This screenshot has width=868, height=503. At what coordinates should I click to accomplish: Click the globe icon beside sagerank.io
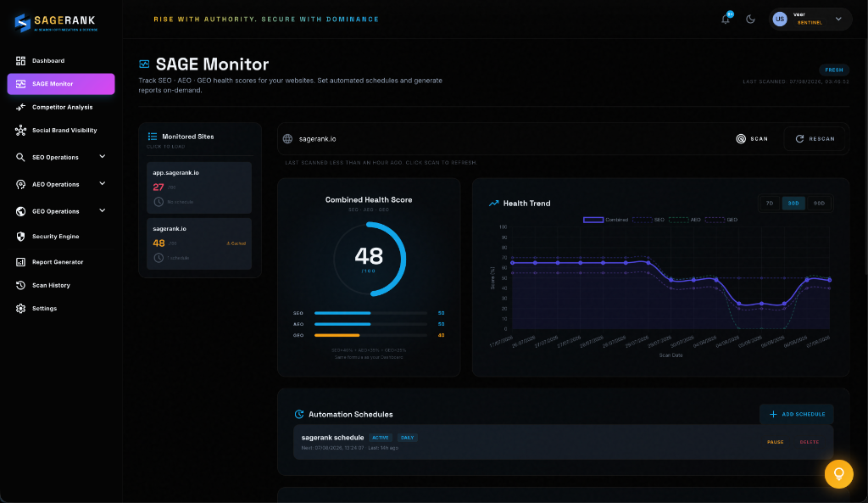coord(288,139)
